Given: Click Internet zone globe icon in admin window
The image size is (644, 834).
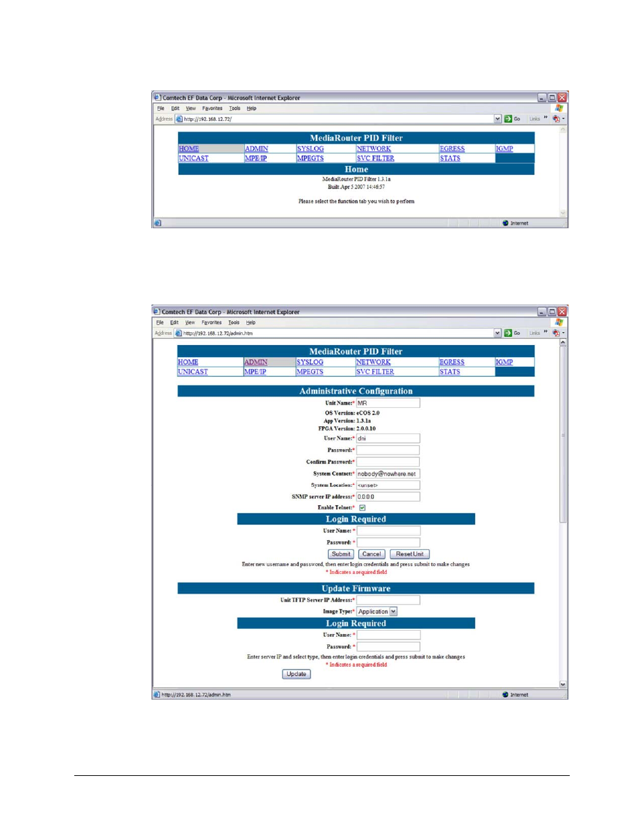Looking at the screenshot, I should point(506,694).
